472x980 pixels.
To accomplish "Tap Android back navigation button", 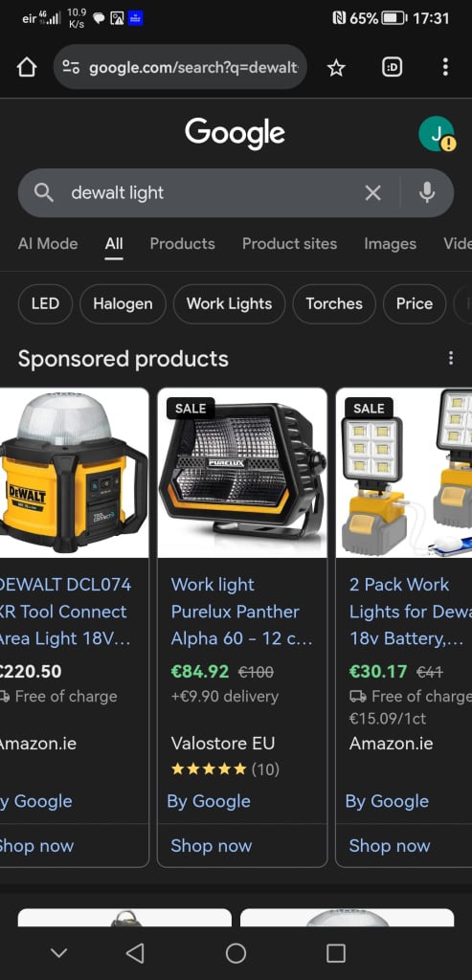I will pos(135,953).
